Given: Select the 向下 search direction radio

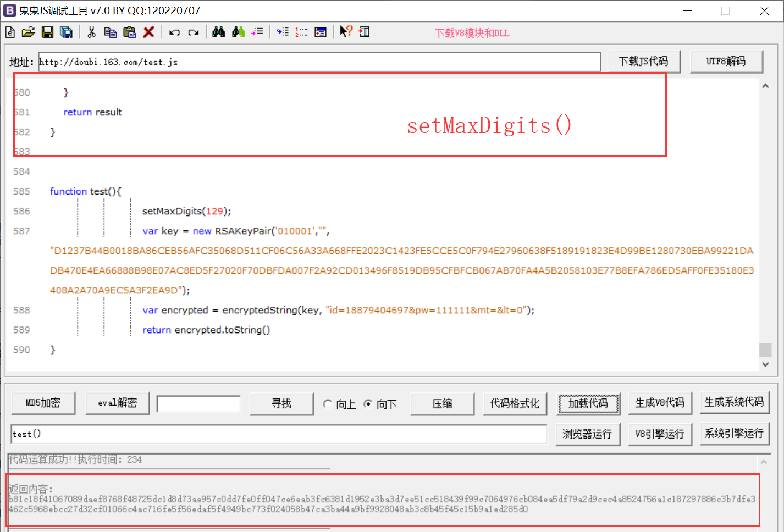Looking at the screenshot, I should tap(368, 404).
